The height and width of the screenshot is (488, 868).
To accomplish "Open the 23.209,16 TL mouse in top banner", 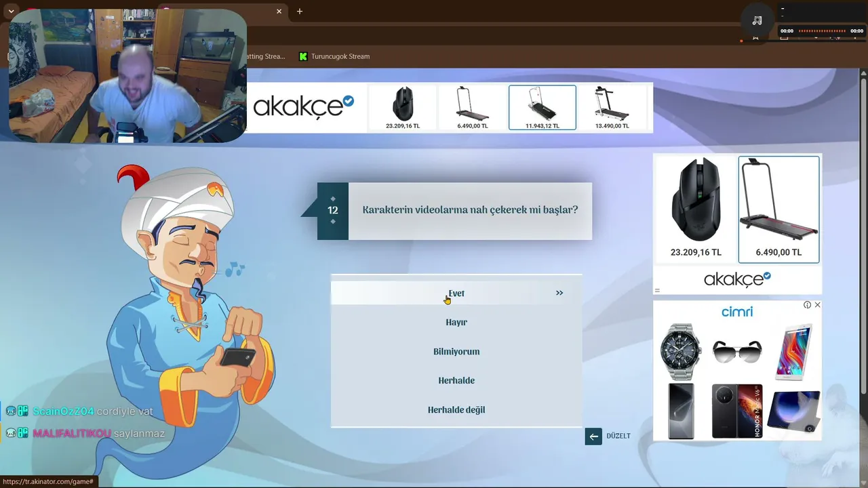I will pyautogui.click(x=403, y=107).
